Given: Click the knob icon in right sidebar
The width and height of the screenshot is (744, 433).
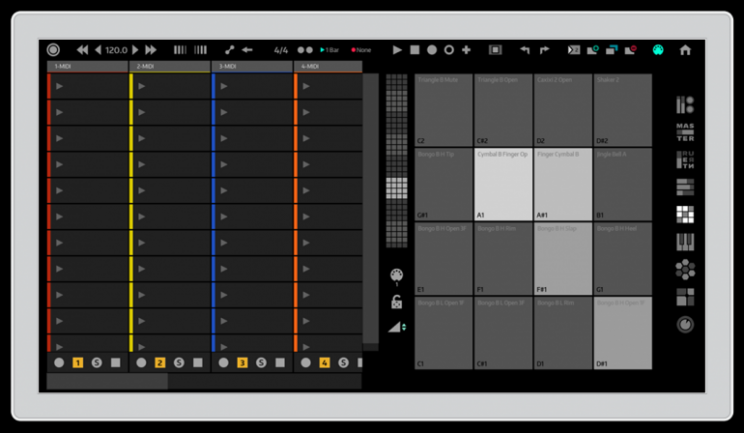Looking at the screenshot, I should [685, 324].
